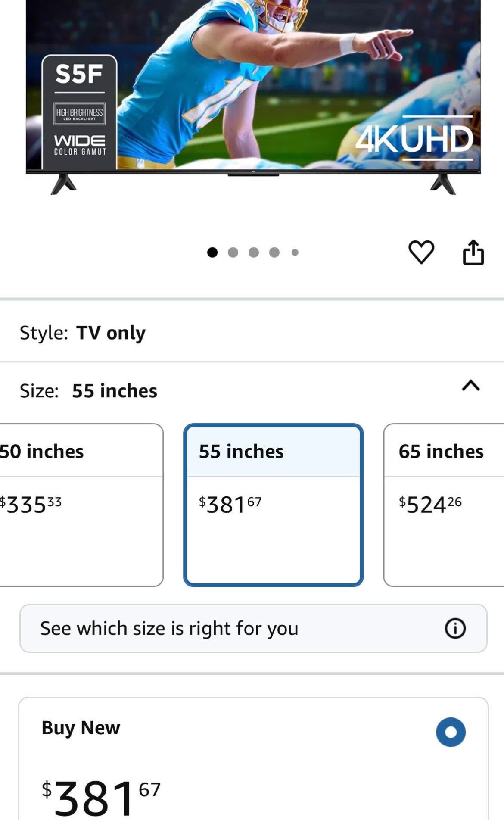Open size guide info icon
504x820 pixels.
(455, 628)
